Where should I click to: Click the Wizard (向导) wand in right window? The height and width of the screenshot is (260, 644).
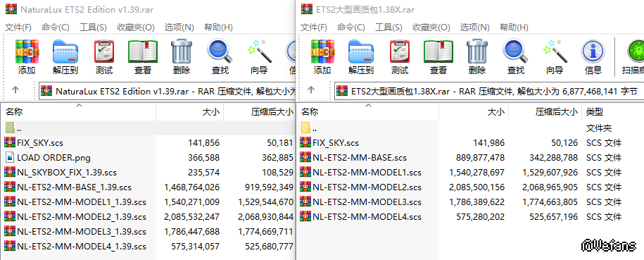554,57
